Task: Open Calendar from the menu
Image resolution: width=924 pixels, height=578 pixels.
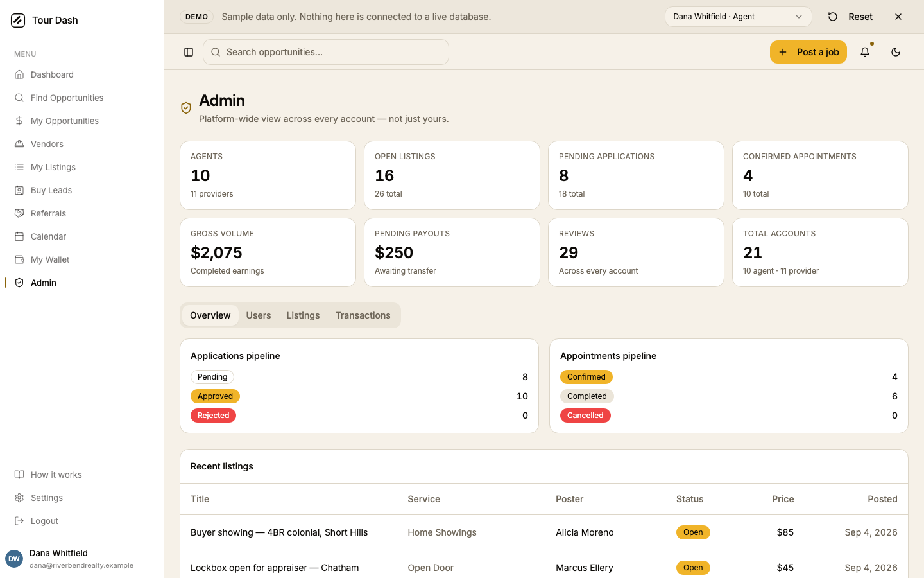Action: coord(81,236)
